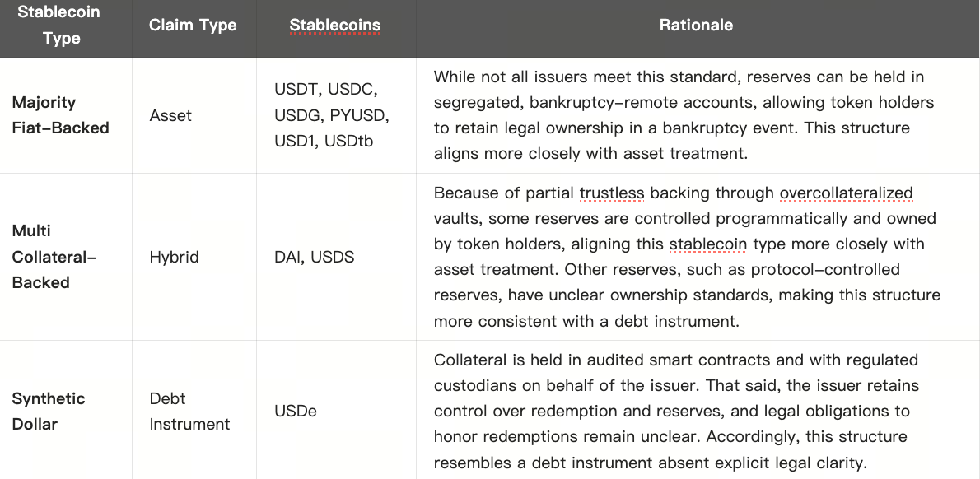Screen dimensions: 980x479
Task: Click the USDe stablecoin cell
Action: (x=296, y=411)
